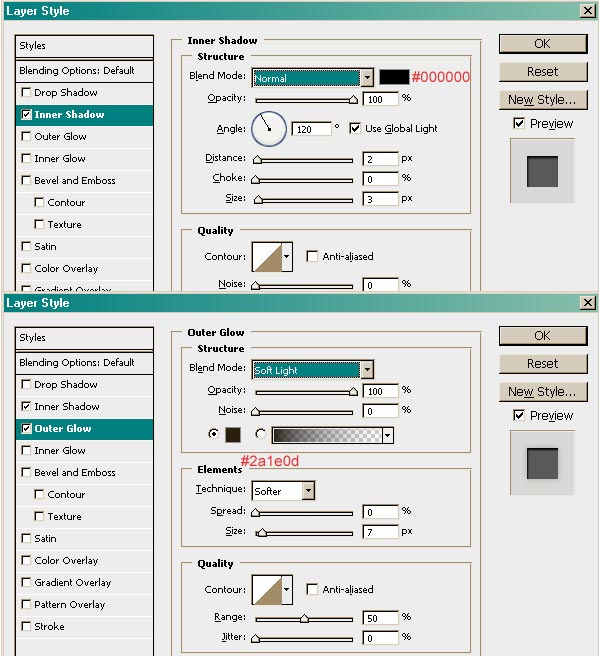Enable Anti-aliased in Inner Shadow Quality
599x656 pixels.
(312, 256)
